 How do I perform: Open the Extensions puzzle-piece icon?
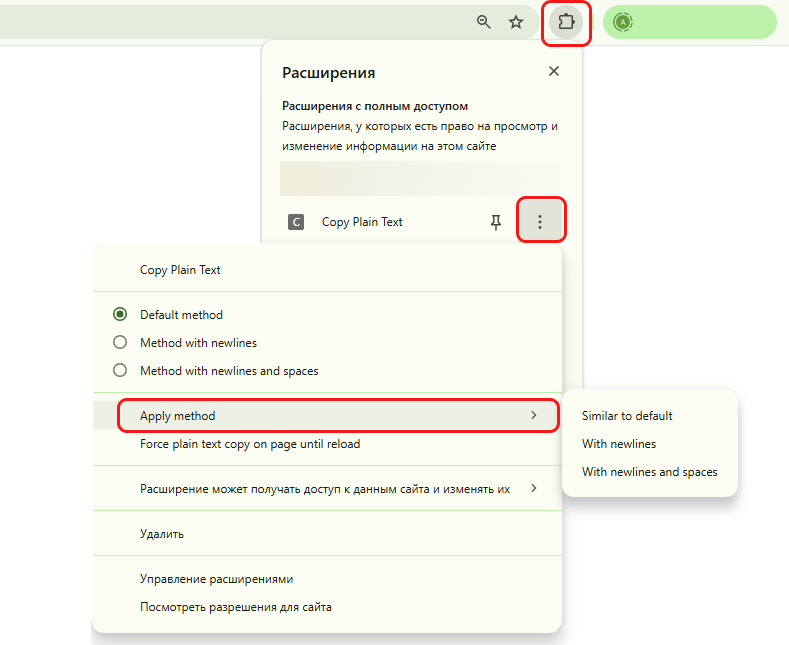pos(566,22)
